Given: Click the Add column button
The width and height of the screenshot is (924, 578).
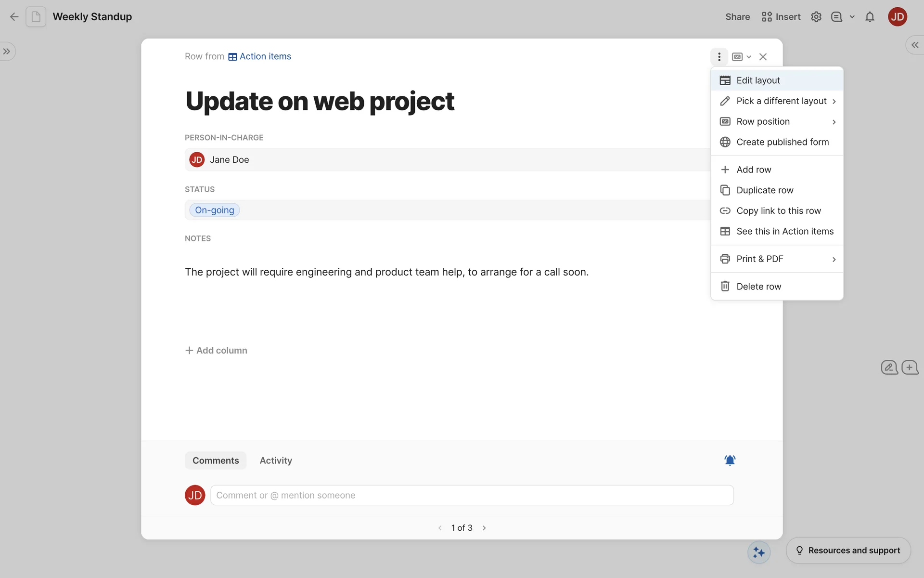Looking at the screenshot, I should (x=216, y=351).
